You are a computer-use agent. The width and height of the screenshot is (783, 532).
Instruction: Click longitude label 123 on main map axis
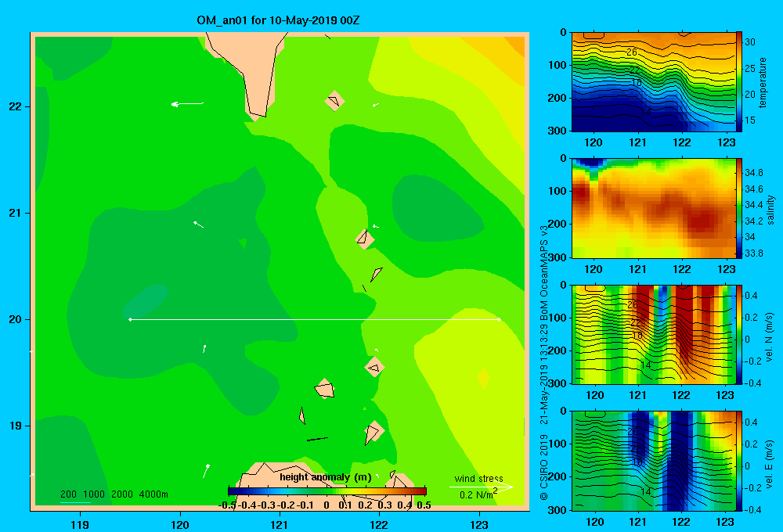point(479,524)
